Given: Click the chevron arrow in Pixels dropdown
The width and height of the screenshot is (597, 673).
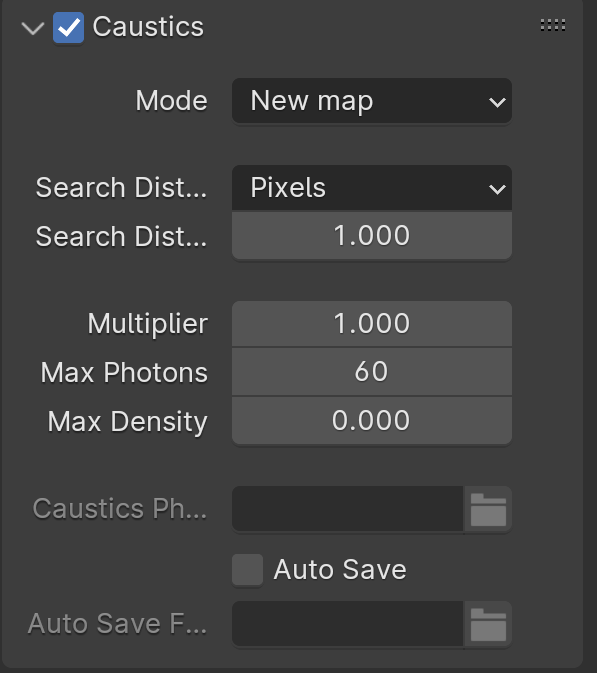Looking at the screenshot, I should click(x=497, y=189).
